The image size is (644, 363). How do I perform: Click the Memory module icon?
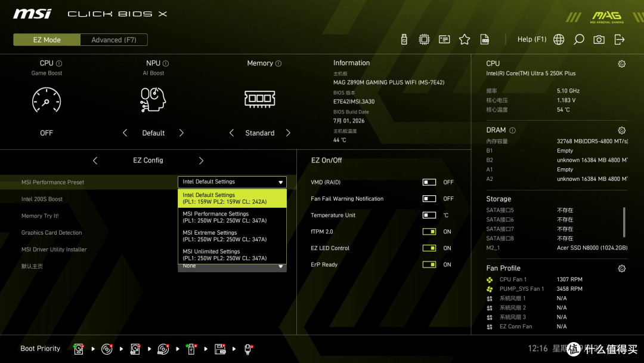(x=259, y=99)
